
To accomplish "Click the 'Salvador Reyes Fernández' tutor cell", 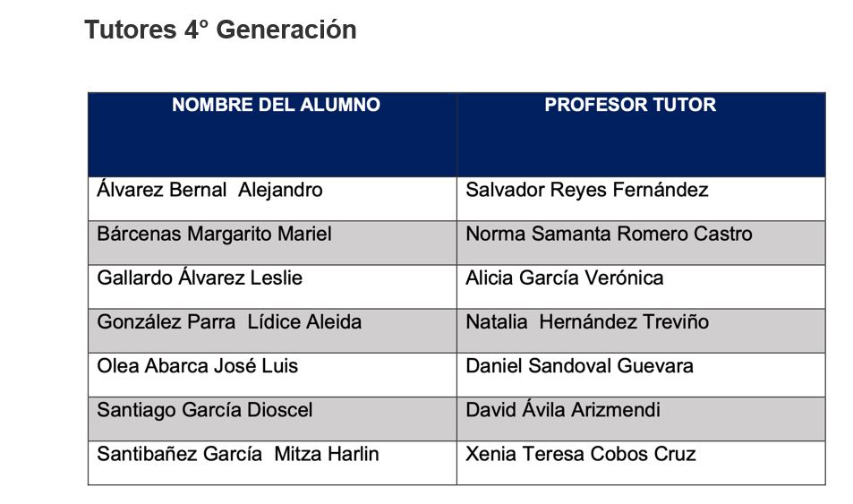I will (x=586, y=190).
